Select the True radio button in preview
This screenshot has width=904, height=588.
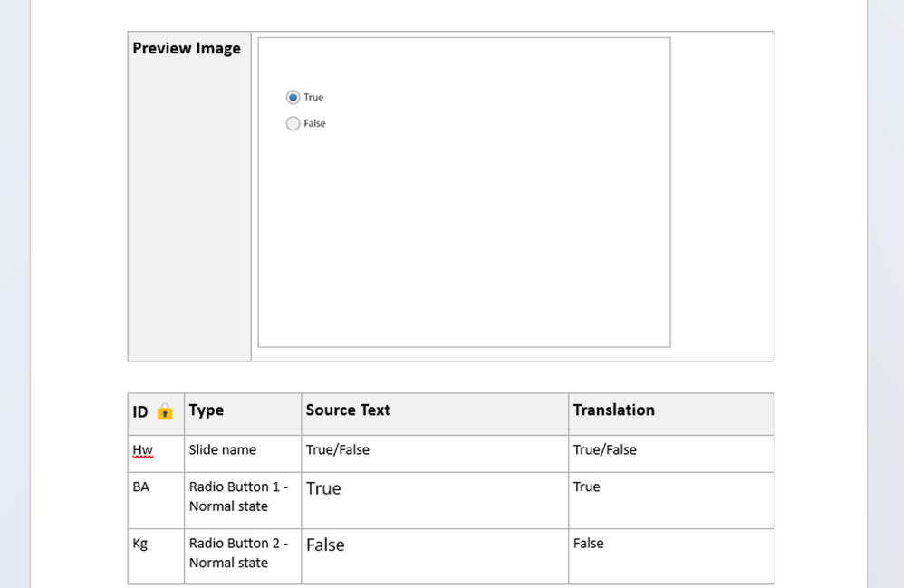click(293, 97)
